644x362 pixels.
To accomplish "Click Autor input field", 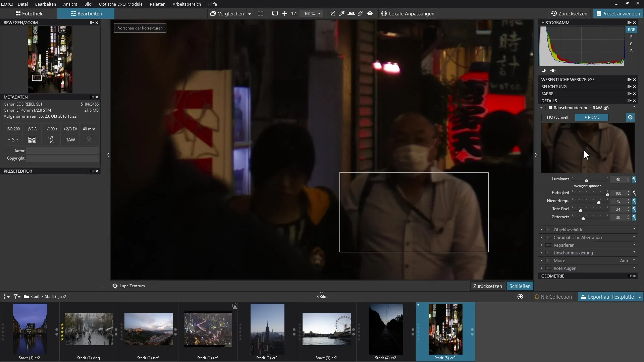I will pos(62,151).
